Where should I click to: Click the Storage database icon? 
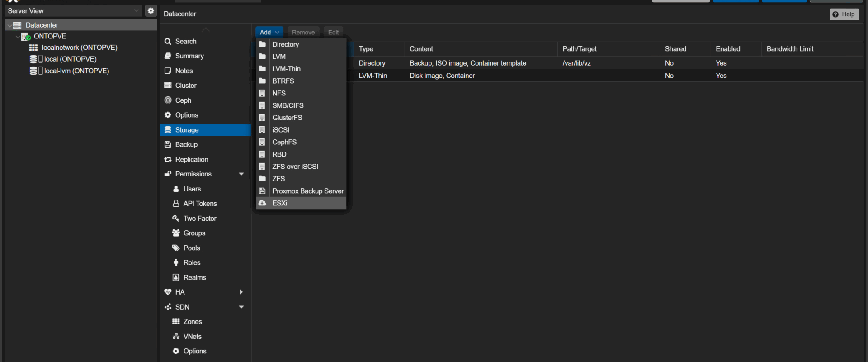click(168, 130)
